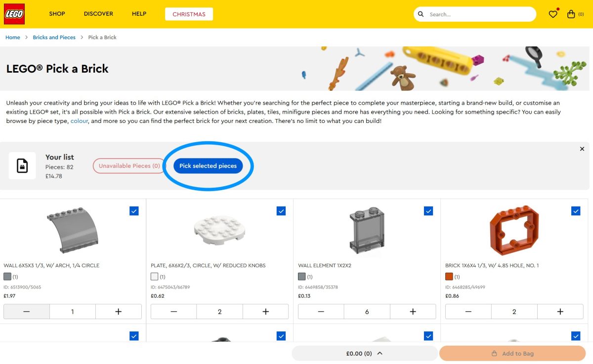Toggle checkbox in second row second card
The width and height of the screenshot is (593, 364).
click(281, 336)
